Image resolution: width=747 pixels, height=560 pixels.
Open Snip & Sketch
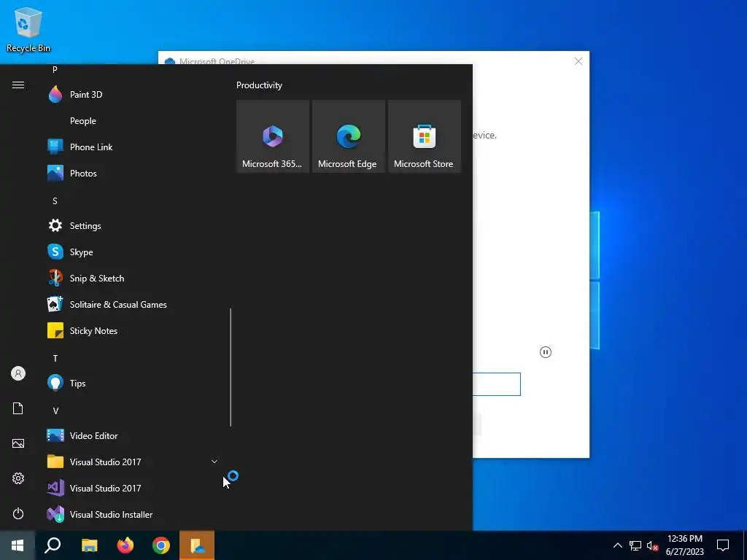[x=131, y=278]
